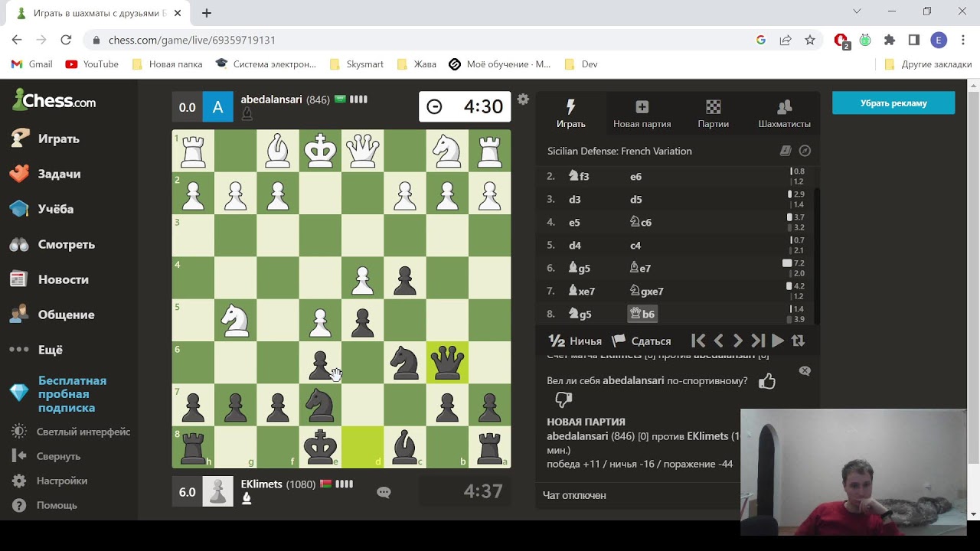Toggle browser side panel
The image size is (980, 551).
click(x=913, y=40)
